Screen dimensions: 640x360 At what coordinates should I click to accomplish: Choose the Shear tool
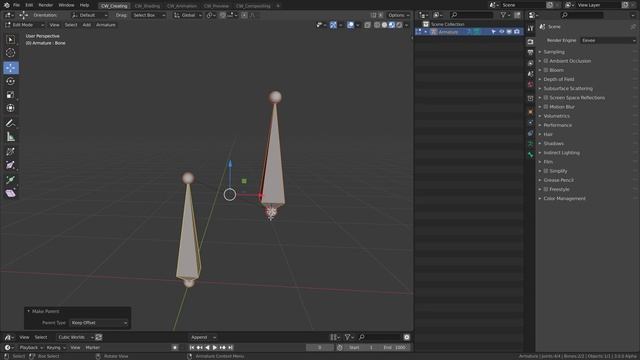(x=11, y=193)
